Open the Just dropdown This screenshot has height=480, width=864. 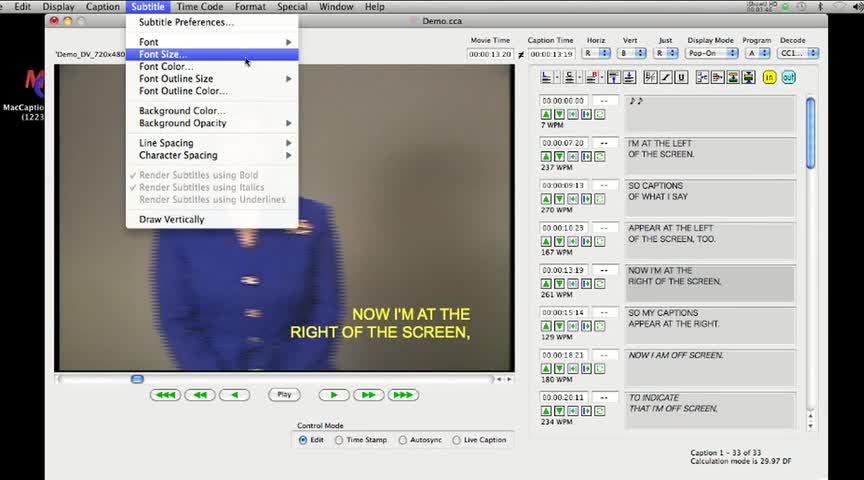[666, 53]
